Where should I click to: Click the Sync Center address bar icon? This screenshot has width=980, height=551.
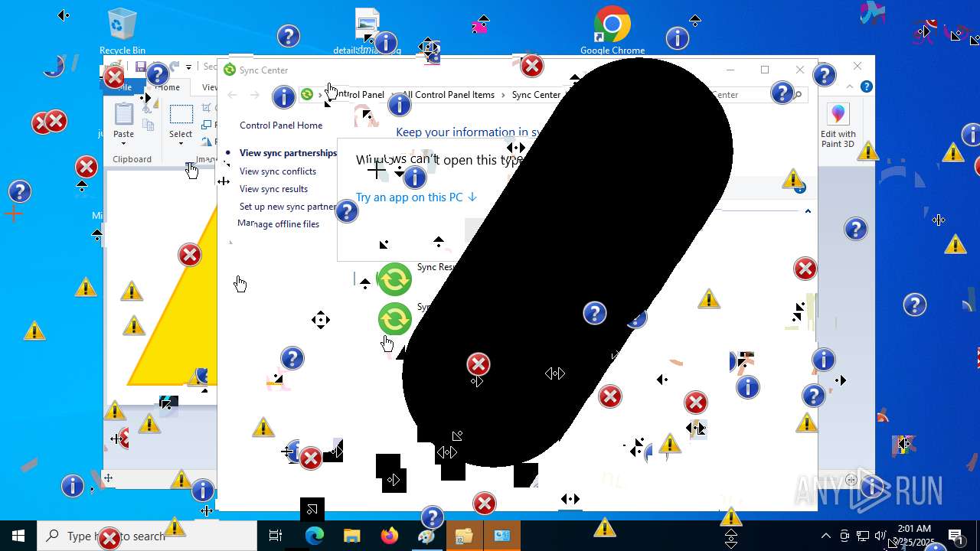coord(307,94)
